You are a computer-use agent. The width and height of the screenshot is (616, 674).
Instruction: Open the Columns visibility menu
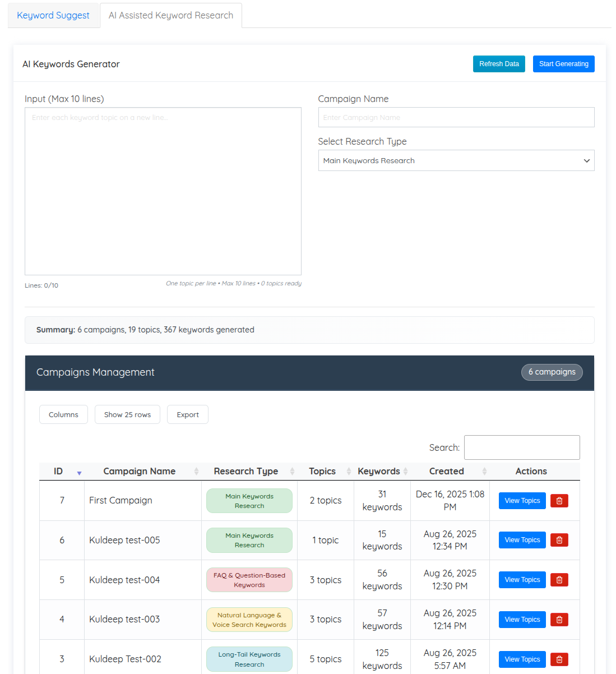[x=63, y=415]
